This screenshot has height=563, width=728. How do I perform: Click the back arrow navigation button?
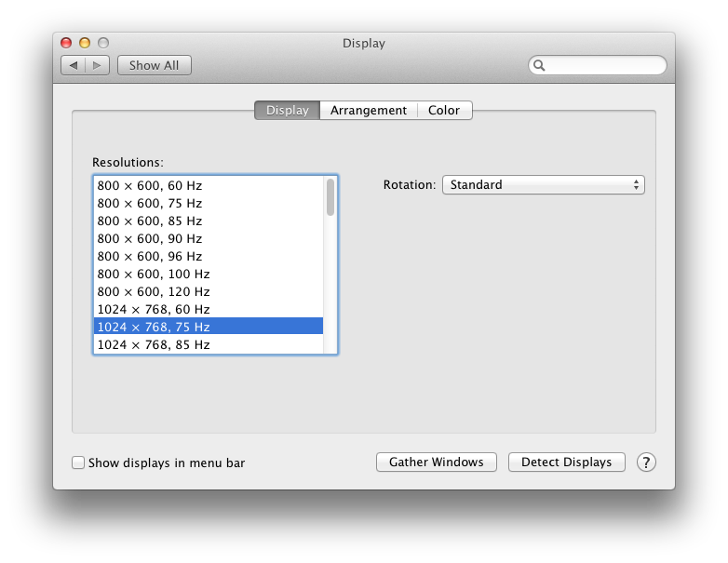click(74, 65)
